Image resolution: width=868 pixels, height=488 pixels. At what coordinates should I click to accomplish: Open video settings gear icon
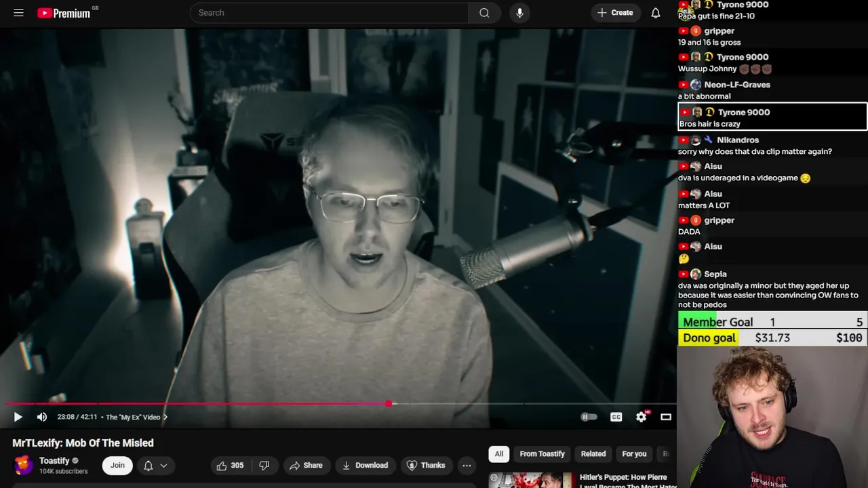pyautogui.click(x=641, y=417)
